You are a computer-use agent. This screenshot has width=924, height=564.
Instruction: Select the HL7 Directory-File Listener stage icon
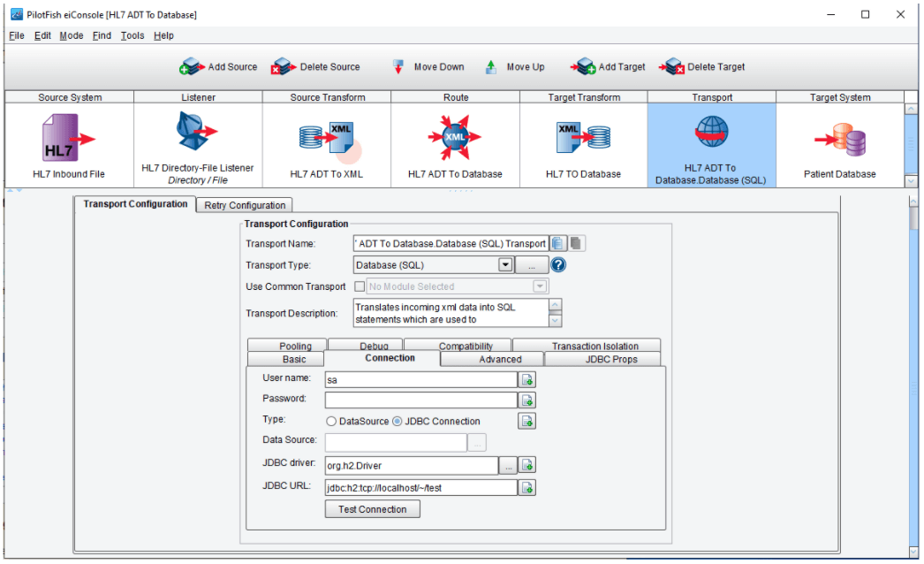(x=196, y=130)
